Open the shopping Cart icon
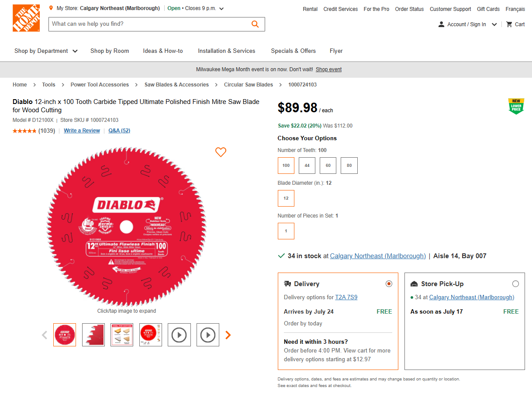The image size is (532, 394). 509,24
